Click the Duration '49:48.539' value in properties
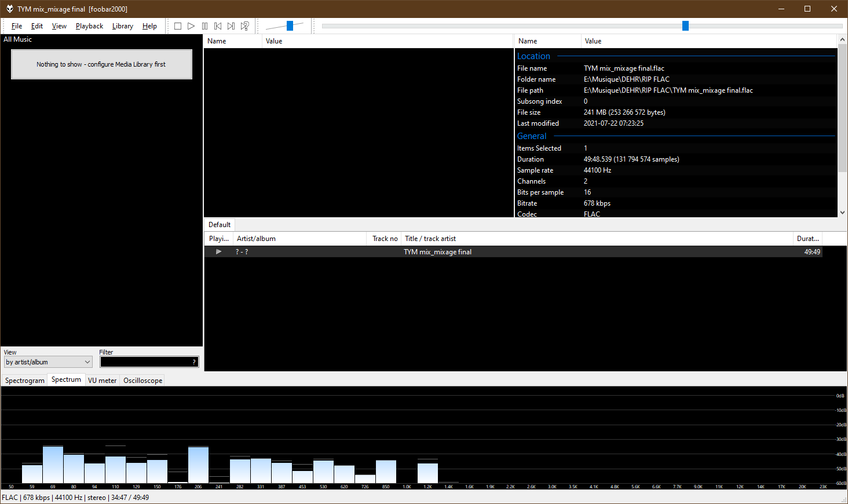Screen dimensions: 848x504 click(x=631, y=159)
